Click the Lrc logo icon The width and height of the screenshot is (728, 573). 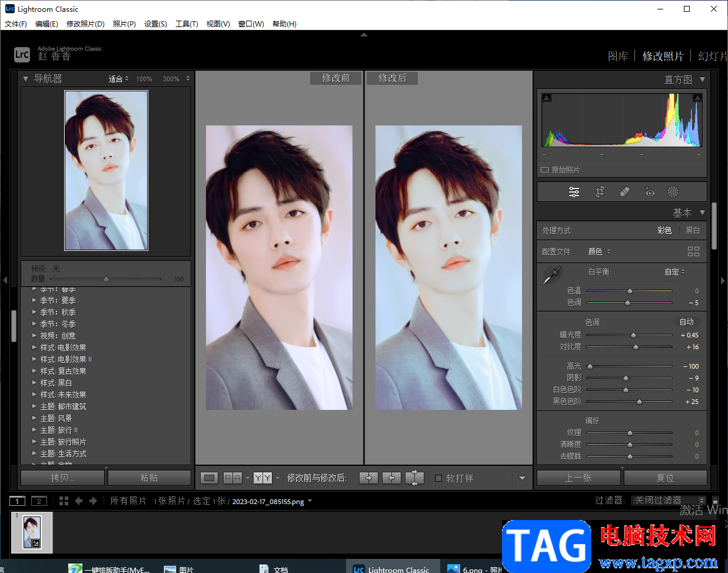click(22, 55)
